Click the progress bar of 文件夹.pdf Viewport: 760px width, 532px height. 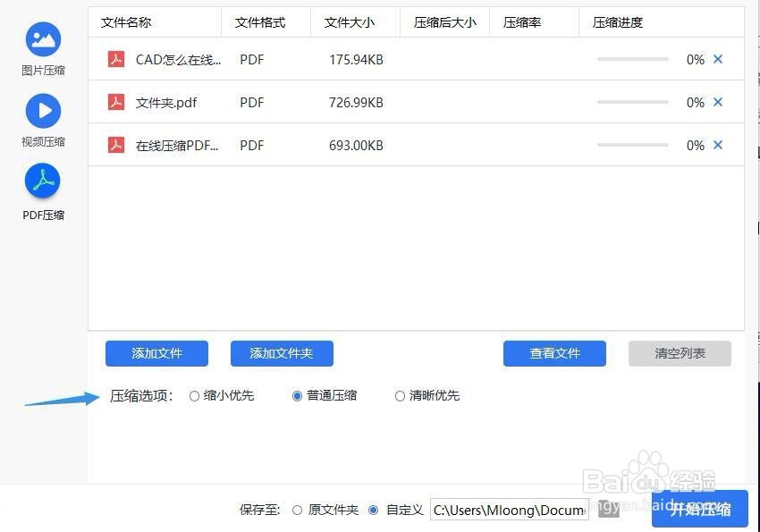coord(632,102)
